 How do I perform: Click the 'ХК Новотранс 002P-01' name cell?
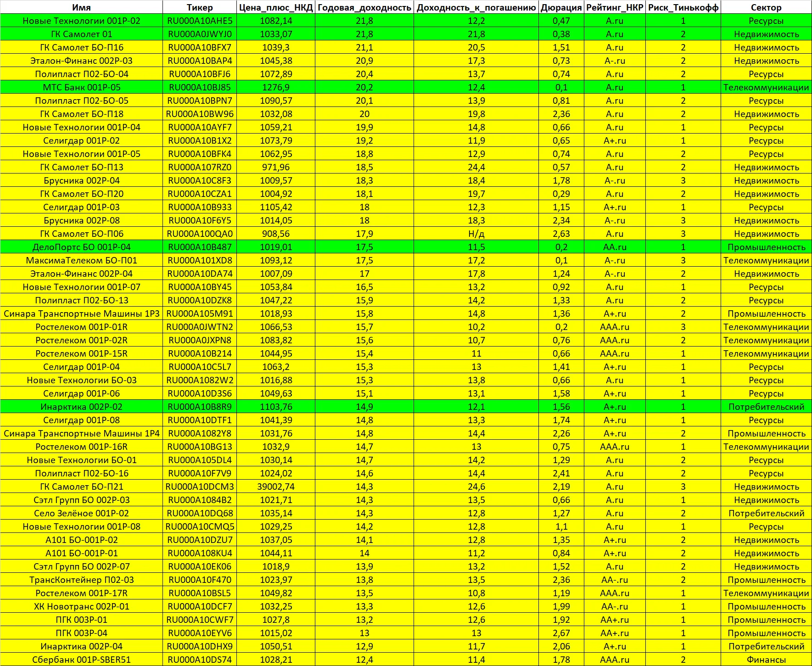pos(82,606)
